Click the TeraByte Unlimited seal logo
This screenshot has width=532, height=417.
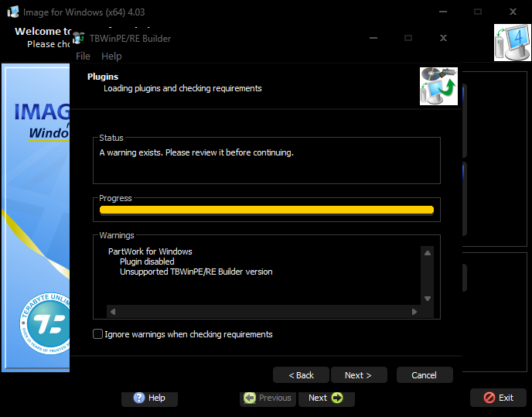pos(45,323)
